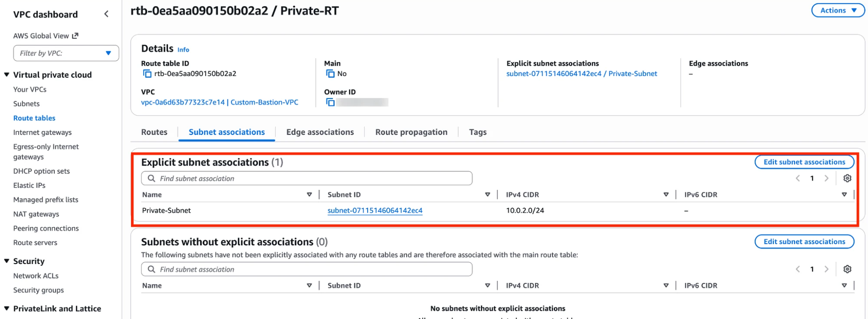Copy the Route table ID
Image resolution: width=868 pixels, height=319 pixels.
147,74
